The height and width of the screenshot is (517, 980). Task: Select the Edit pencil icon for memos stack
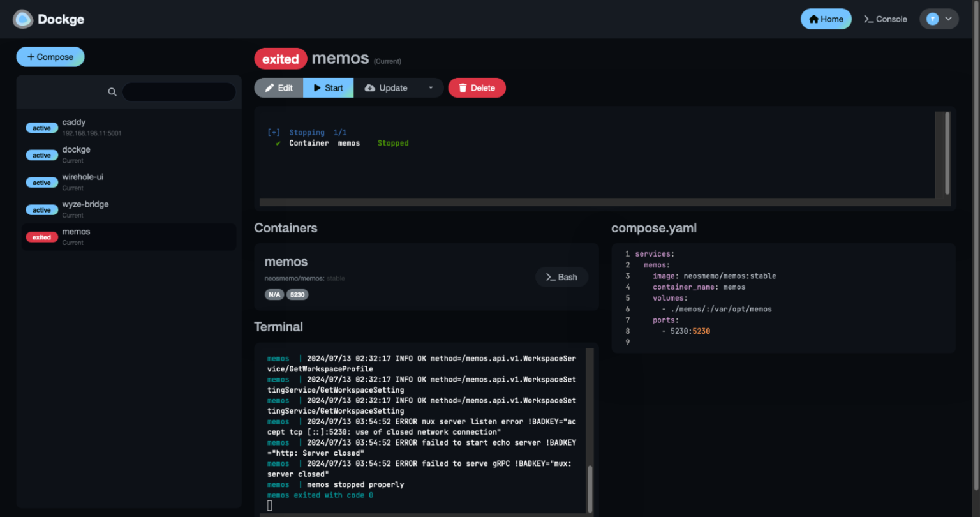(x=271, y=87)
